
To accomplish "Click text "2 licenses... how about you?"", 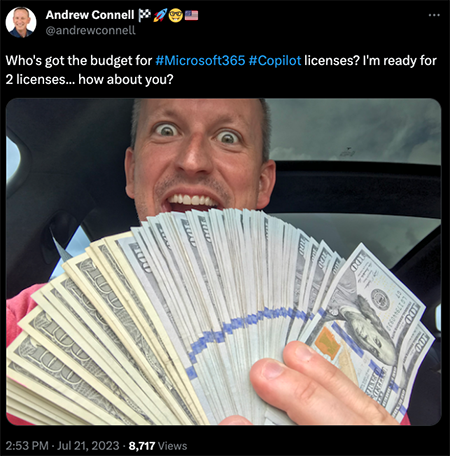I will [90, 80].
